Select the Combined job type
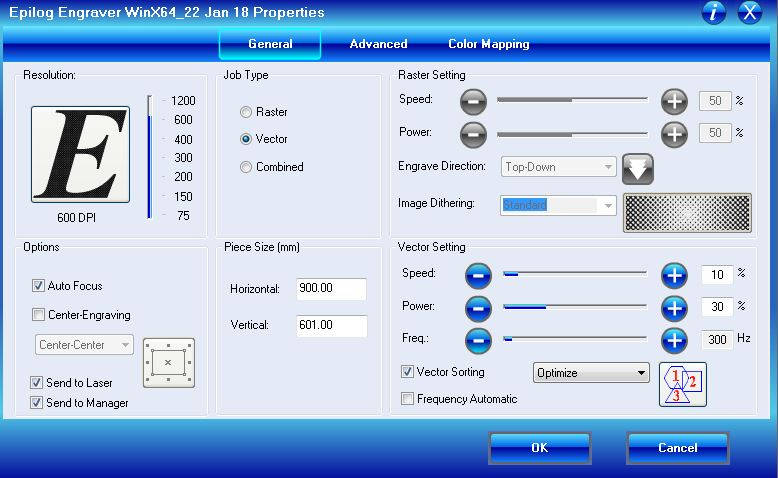The height and width of the screenshot is (478, 778). click(x=246, y=167)
